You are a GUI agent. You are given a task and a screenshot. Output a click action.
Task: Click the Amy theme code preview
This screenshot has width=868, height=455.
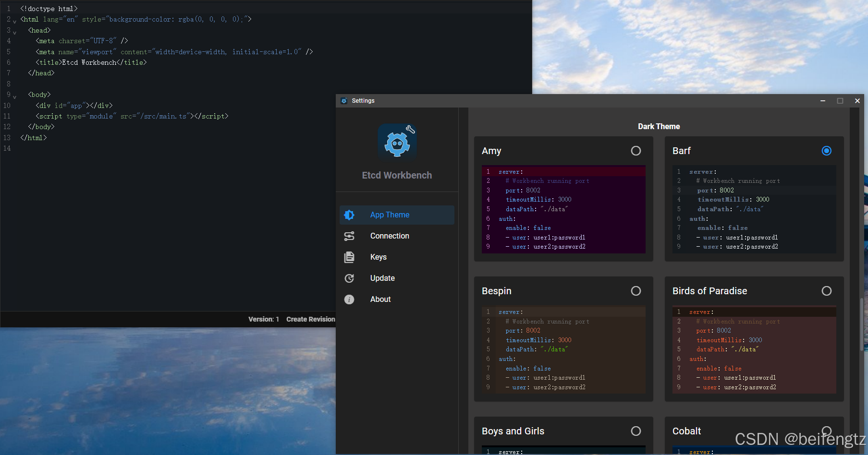pos(563,209)
